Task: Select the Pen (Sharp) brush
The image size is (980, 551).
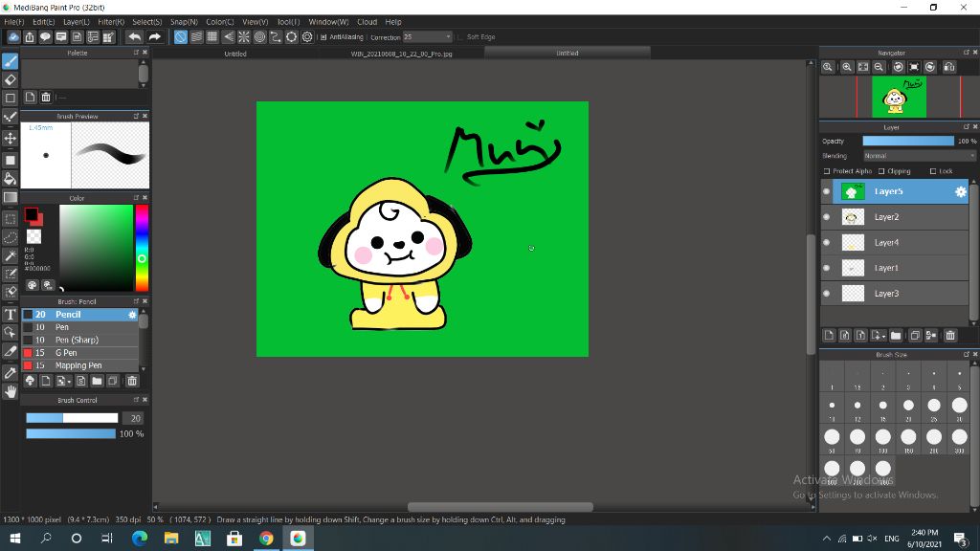Action: (80, 340)
